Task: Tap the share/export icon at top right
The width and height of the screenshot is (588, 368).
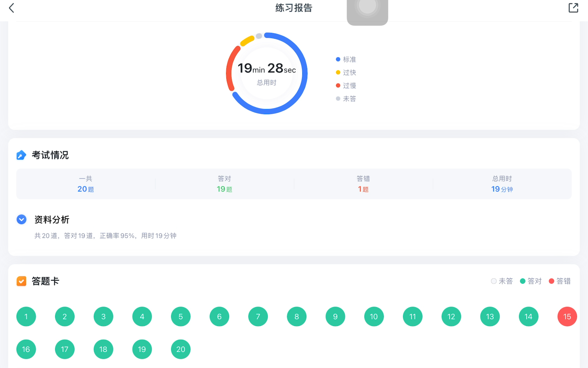Action: (573, 8)
